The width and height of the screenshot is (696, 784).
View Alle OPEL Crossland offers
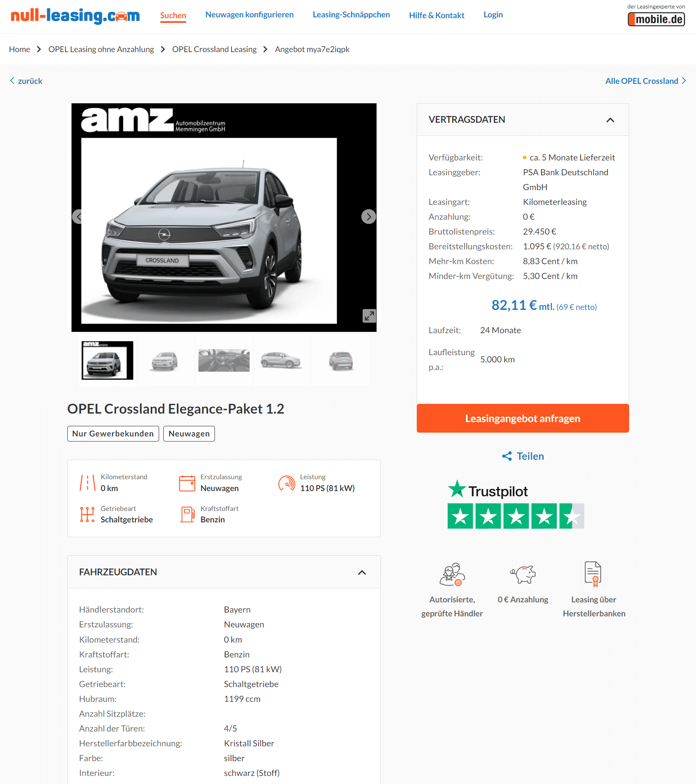click(646, 81)
